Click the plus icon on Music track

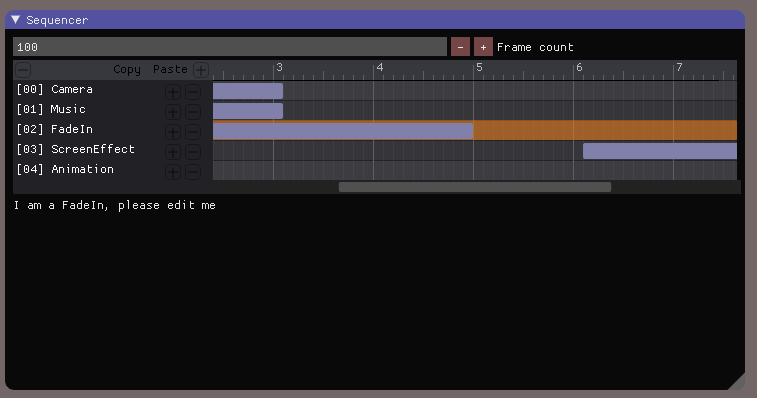point(173,112)
